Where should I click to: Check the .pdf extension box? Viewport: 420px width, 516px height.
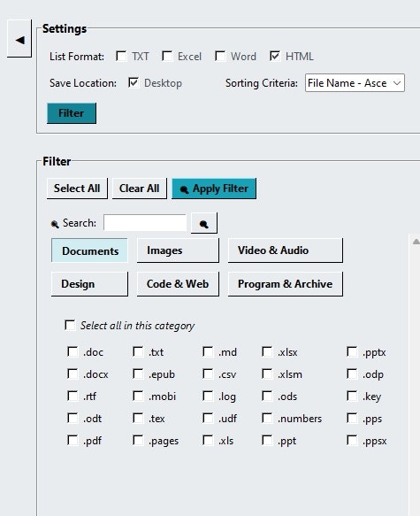tap(73, 440)
